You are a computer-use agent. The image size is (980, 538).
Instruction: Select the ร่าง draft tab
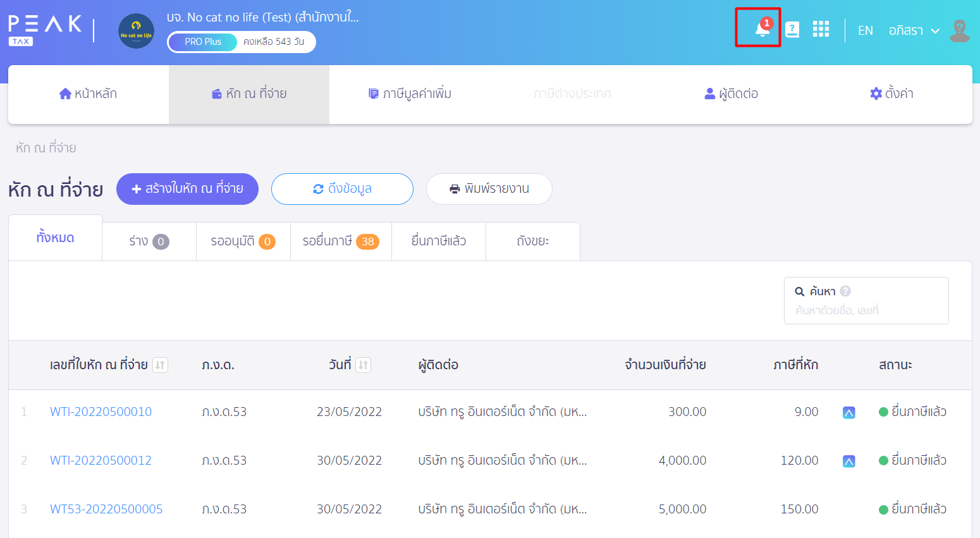149,241
